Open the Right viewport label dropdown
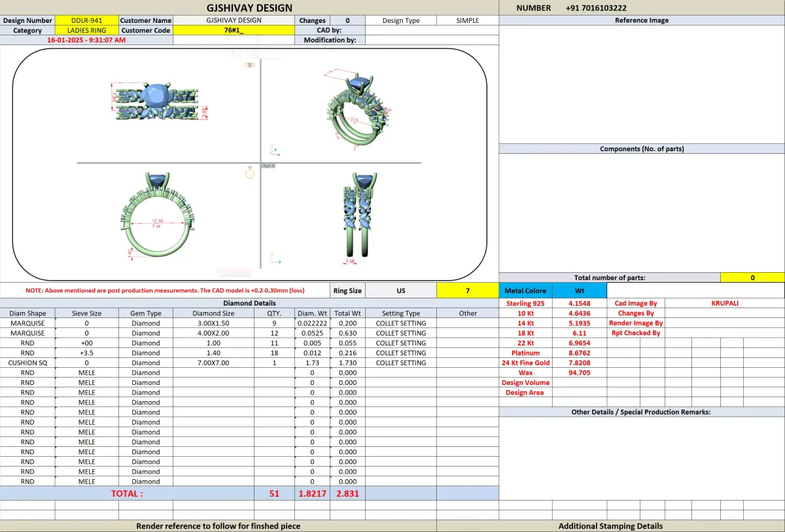This screenshot has width=785, height=532. (268, 166)
